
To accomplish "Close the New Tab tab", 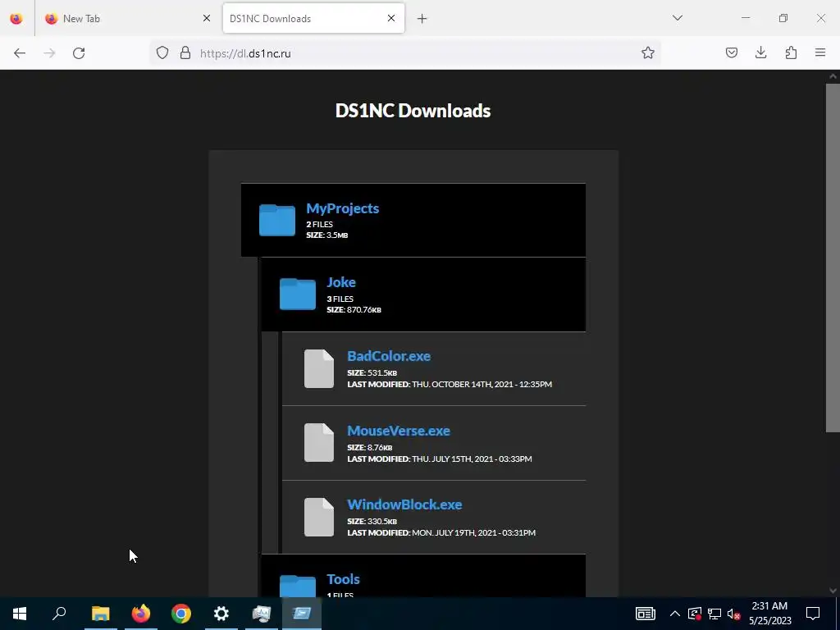I will click(206, 18).
